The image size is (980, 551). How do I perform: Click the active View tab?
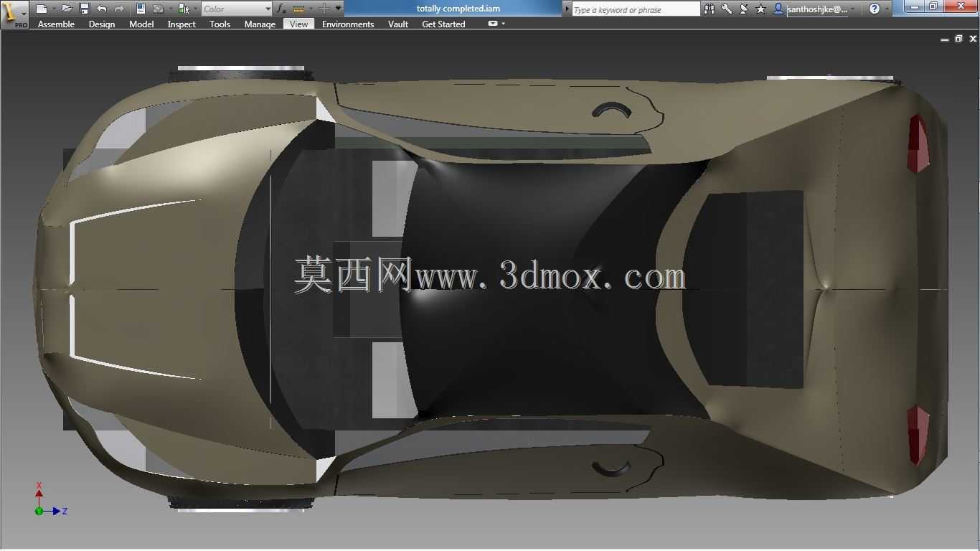299,24
